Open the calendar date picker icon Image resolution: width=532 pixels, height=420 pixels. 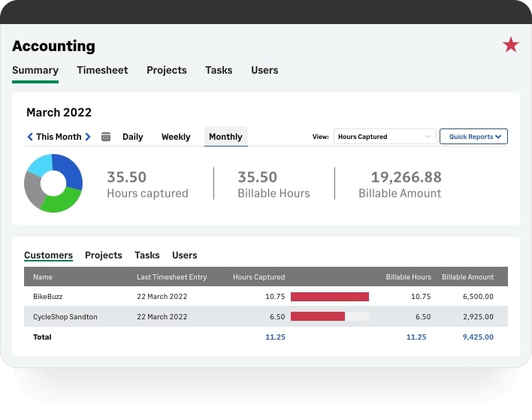[x=106, y=137]
